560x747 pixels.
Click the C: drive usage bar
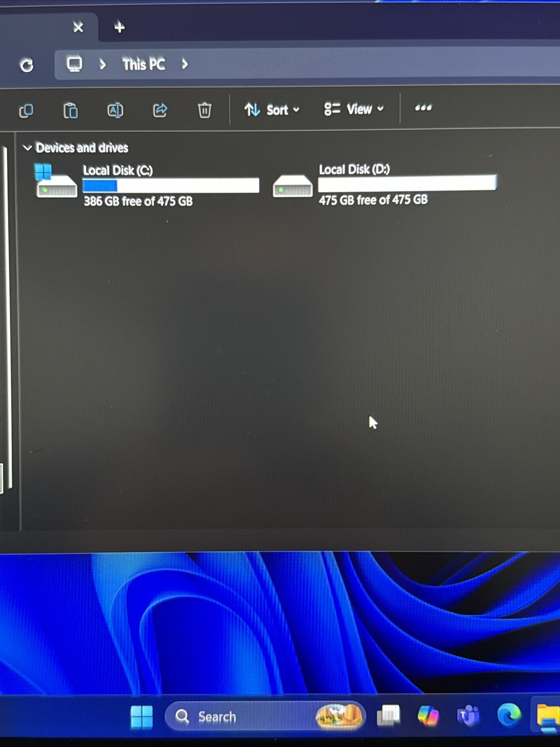pos(171,186)
